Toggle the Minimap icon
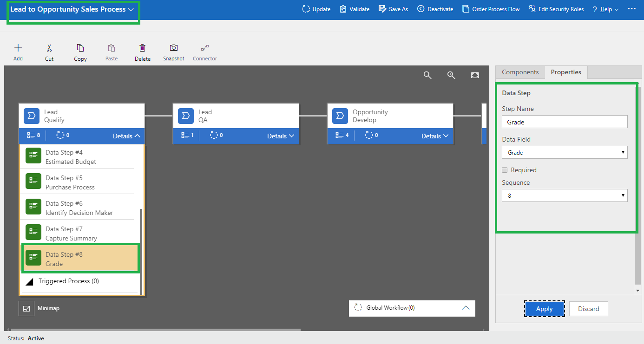Image resolution: width=644 pixels, height=344 pixels. (x=26, y=308)
